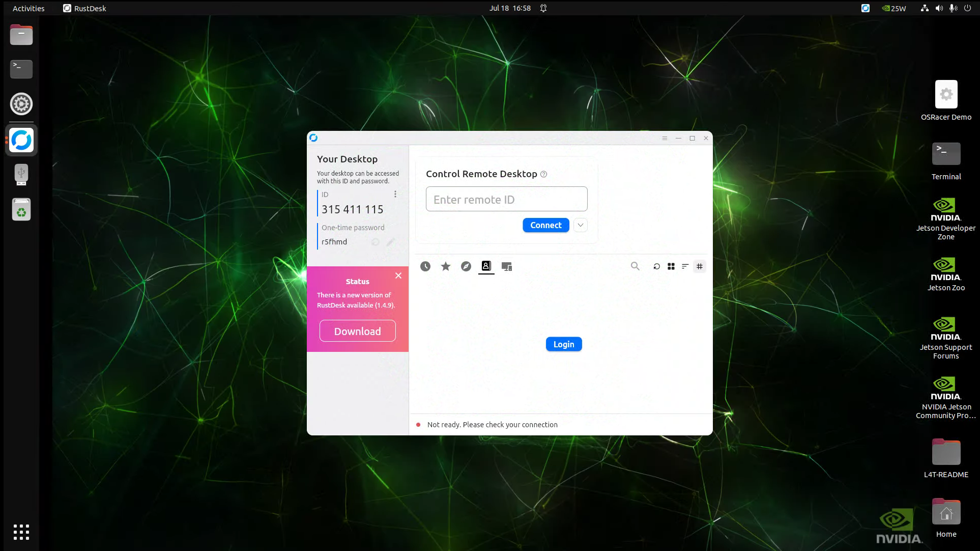
Task: Select Jetson Developer Zone desktop icon
Action: (x=946, y=219)
